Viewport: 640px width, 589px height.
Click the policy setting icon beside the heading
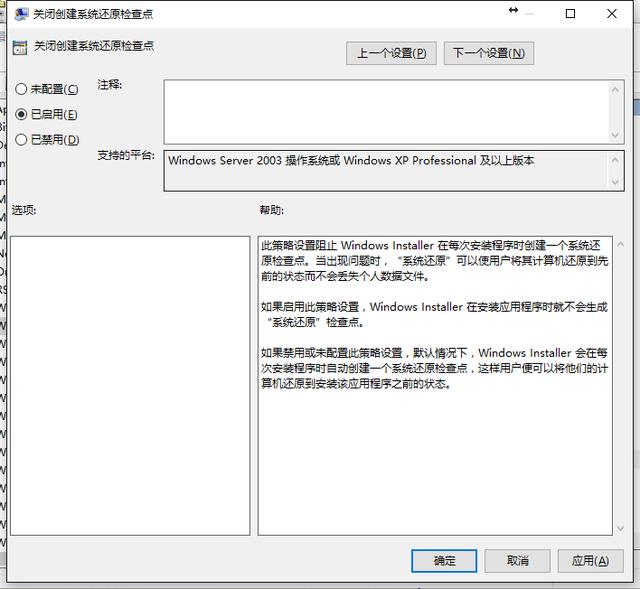(20, 47)
